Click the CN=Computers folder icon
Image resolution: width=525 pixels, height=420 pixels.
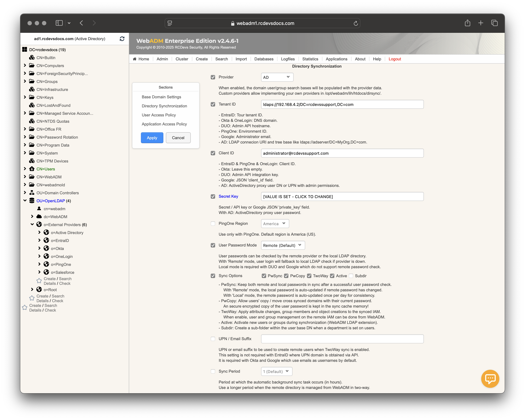point(32,65)
